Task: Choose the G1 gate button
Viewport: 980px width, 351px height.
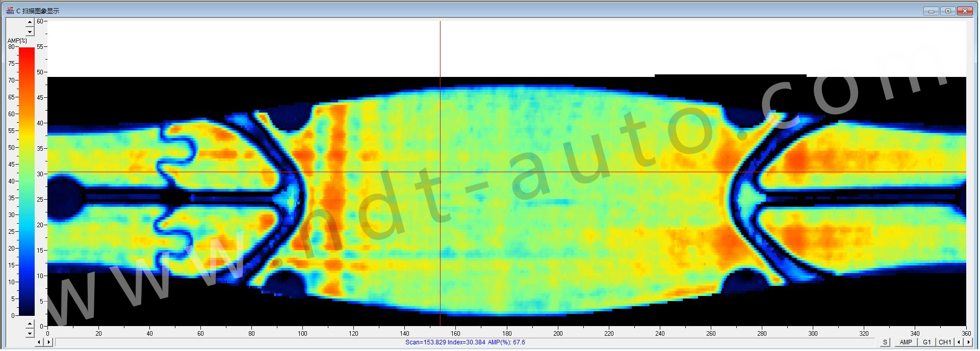Action: click(x=926, y=342)
